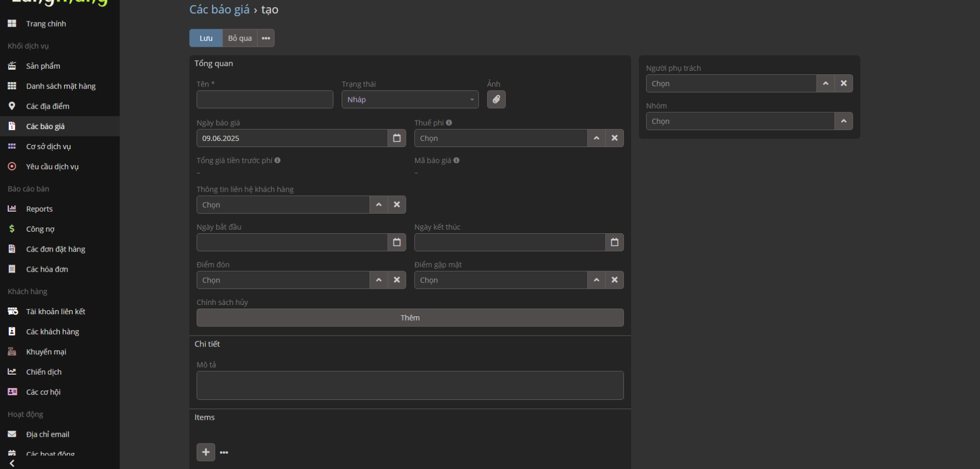
Task: Open the Trạng thái dropdown
Action: pos(410,99)
